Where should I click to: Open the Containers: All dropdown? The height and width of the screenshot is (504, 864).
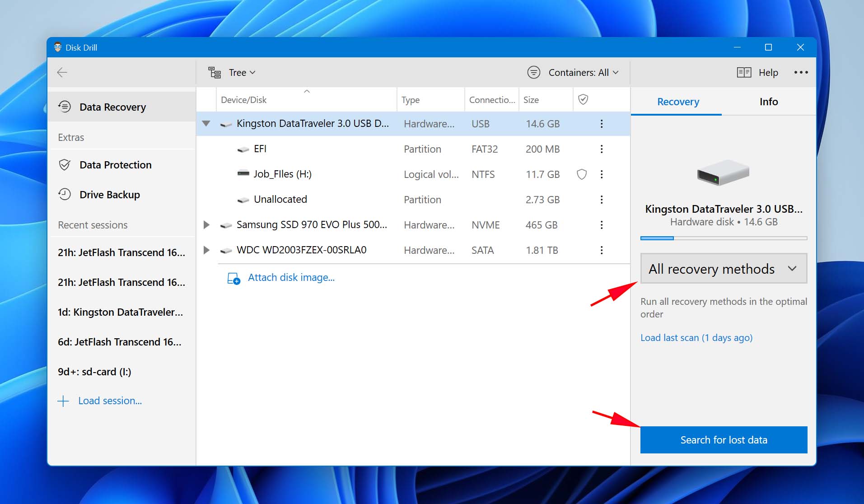(583, 72)
